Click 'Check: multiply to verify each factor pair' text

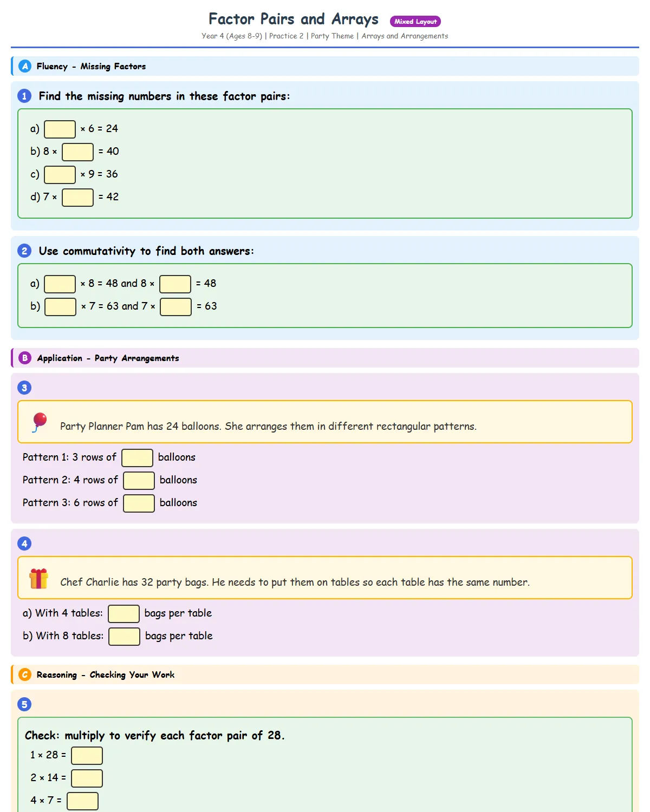(154, 736)
